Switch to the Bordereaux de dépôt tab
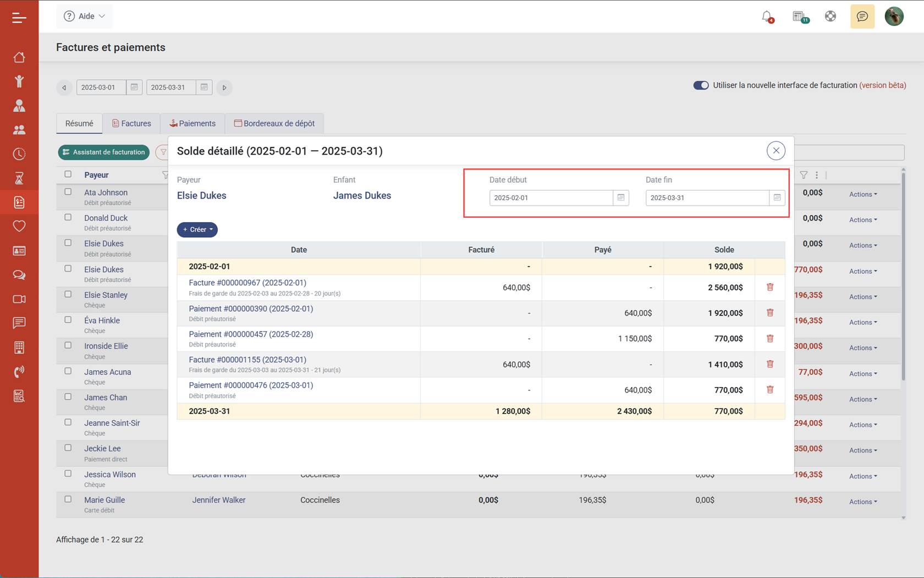Image resolution: width=924 pixels, height=578 pixels. pyautogui.click(x=274, y=124)
